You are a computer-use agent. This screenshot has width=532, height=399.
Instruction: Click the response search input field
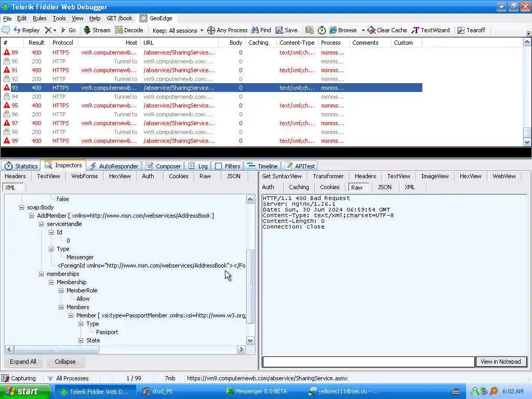[x=368, y=362]
